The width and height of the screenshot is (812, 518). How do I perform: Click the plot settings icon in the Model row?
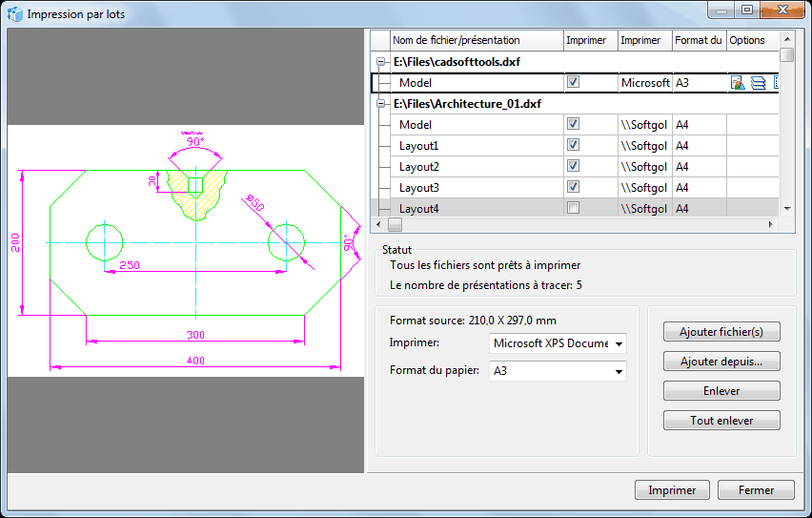(x=738, y=83)
